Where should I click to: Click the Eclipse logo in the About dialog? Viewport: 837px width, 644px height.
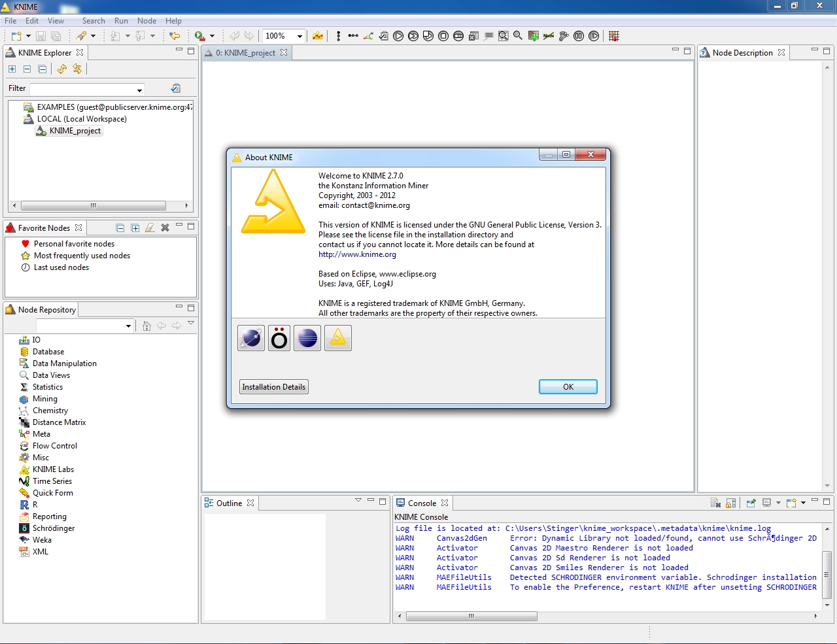point(307,338)
